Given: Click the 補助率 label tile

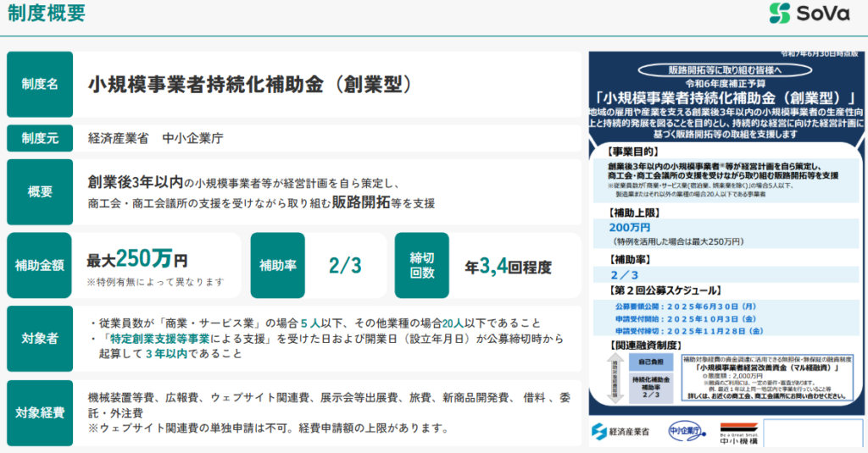Looking at the screenshot, I should tap(277, 265).
